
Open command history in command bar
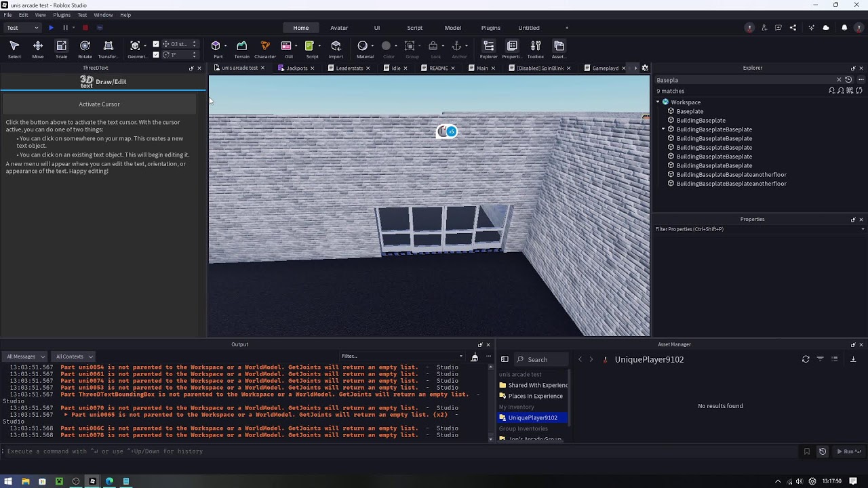click(x=823, y=451)
